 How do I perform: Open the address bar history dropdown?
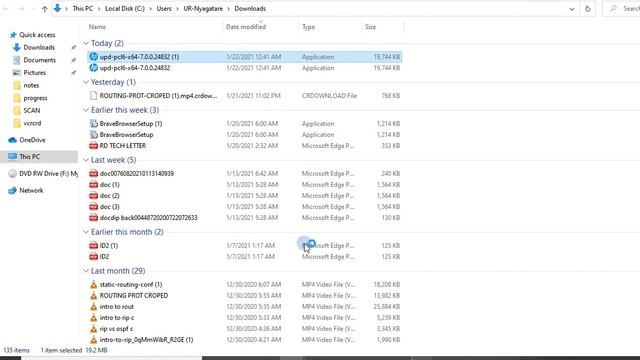pyautogui.click(x=572, y=9)
